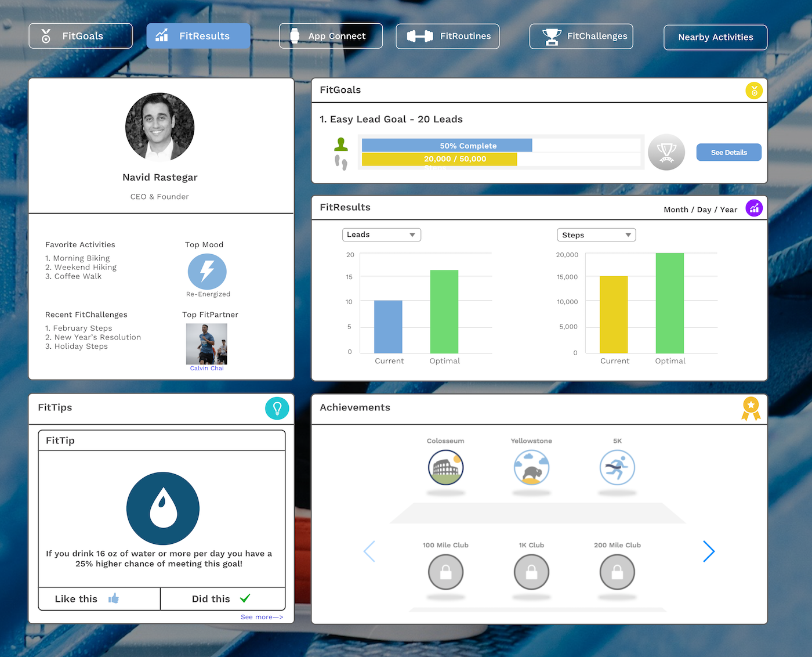Click the "CEO & Founder" title text

coord(159,197)
